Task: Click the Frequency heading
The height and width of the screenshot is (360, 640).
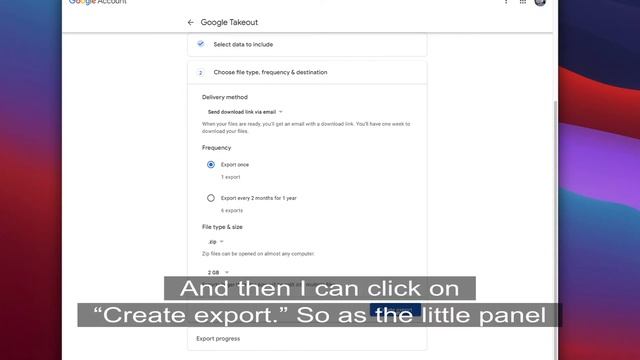Action: pyautogui.click(x=216, y=148)
